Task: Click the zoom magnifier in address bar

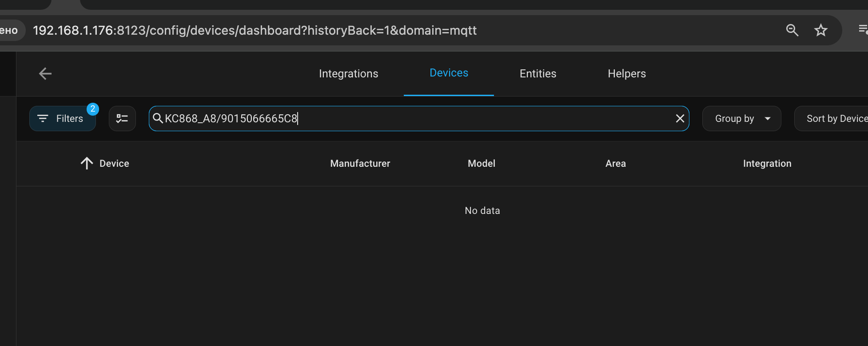Action: point(792,30)
